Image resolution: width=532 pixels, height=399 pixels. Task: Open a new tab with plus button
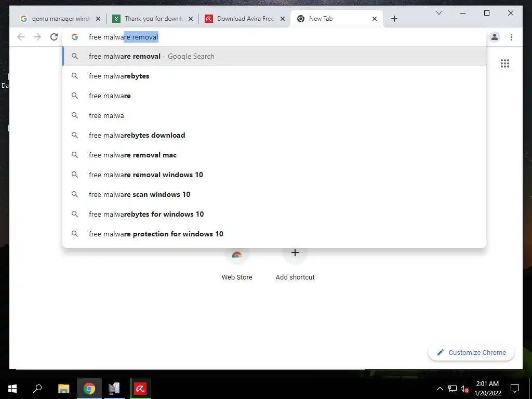394,19
